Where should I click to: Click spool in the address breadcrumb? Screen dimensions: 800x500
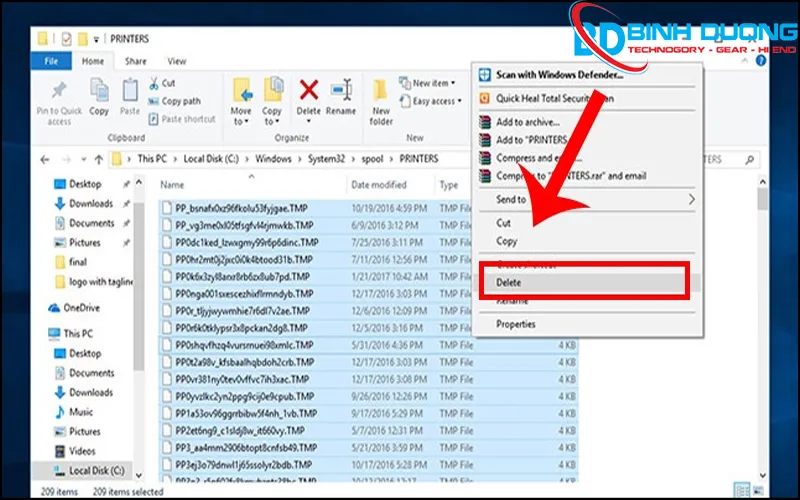(372, 159)
